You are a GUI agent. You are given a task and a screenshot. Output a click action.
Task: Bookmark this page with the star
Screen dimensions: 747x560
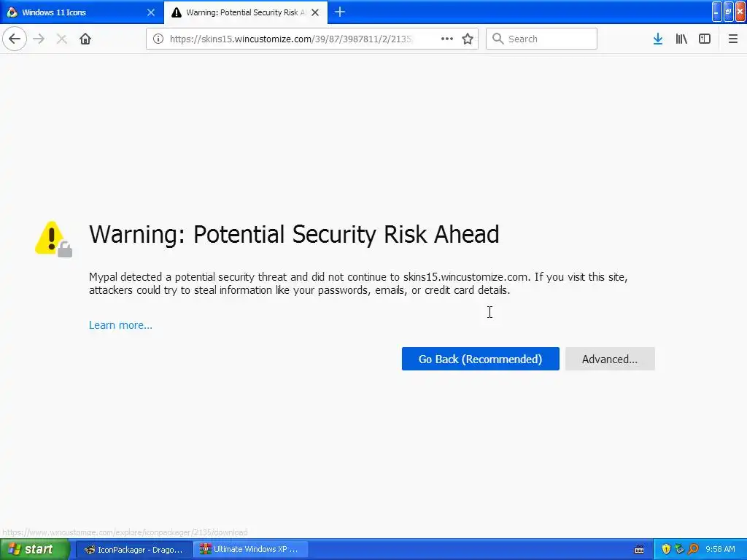tap(468, 39)
